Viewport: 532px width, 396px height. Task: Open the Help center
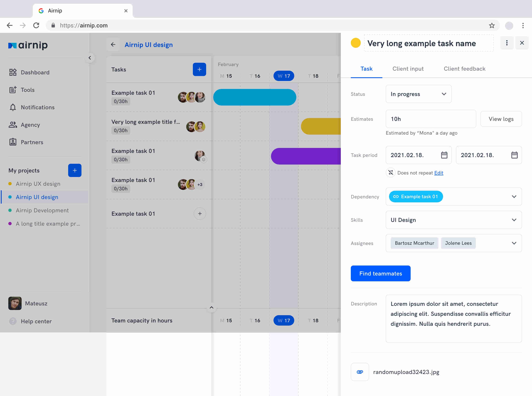click(x=30, y=321)
